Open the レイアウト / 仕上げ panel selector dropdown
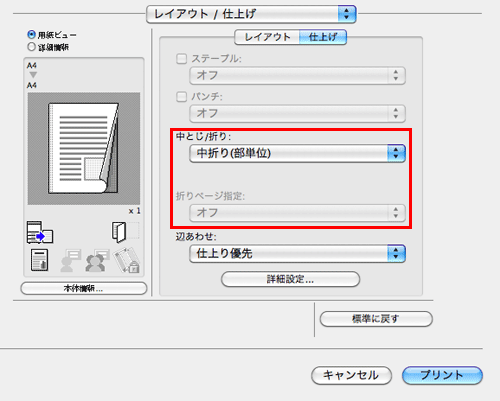The width and height of the screenshot is (500, 401). [251, 14]
